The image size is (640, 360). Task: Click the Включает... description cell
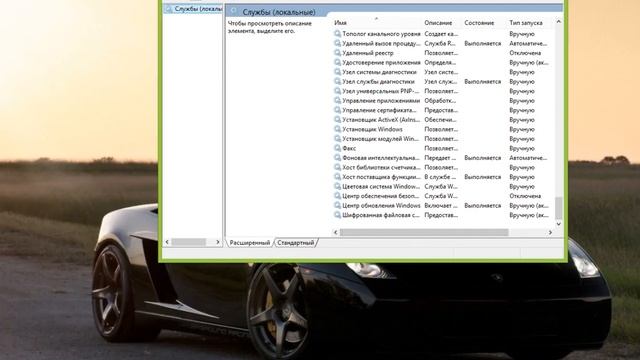[441, 206]
